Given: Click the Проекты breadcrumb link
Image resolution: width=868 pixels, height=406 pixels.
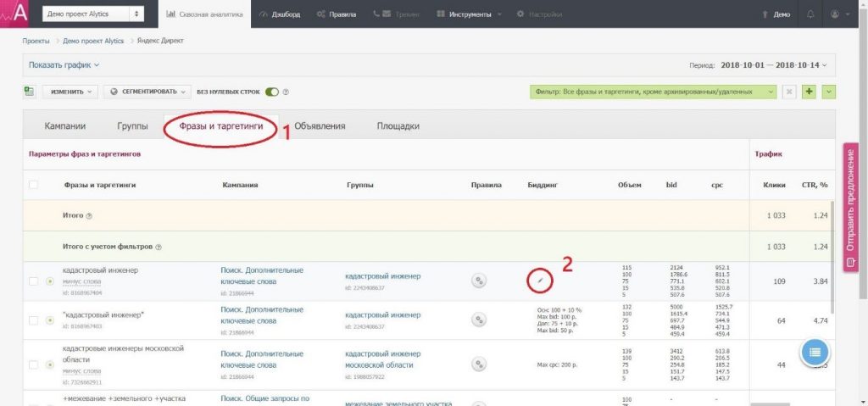Looking at the screenshot, I should [36, 41].
